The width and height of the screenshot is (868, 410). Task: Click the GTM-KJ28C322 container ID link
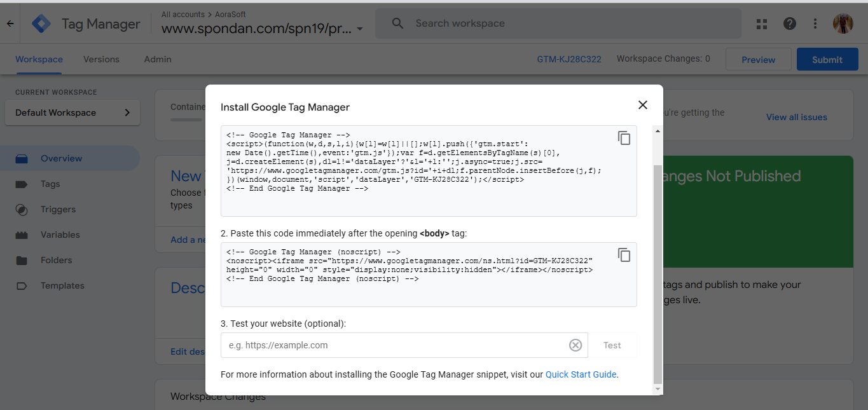(569, 59)
